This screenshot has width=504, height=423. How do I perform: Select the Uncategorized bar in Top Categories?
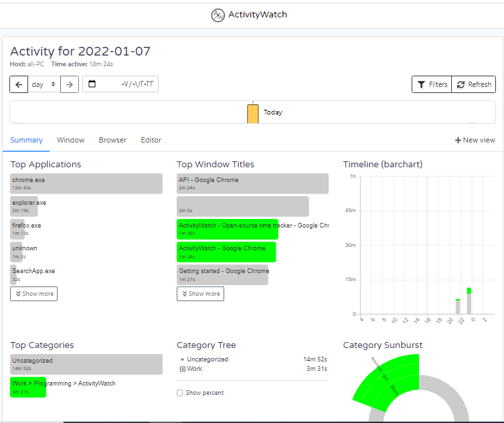(x=86, y=364)
